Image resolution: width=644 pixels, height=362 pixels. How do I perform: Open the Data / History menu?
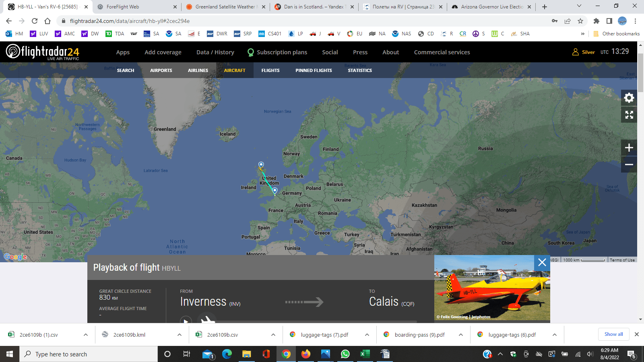pyautogui.click(x=215, y=52)
